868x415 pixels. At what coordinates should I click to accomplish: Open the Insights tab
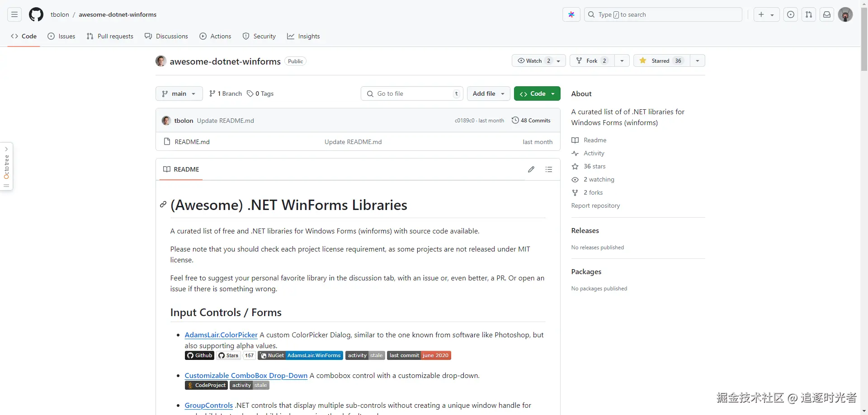(303, 36)
